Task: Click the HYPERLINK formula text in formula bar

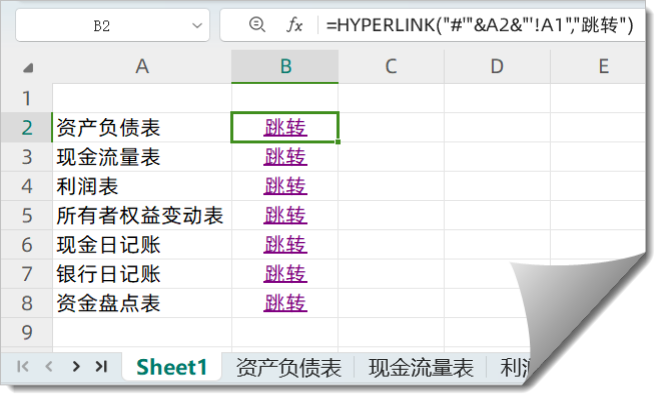Action: pos(480,25)
